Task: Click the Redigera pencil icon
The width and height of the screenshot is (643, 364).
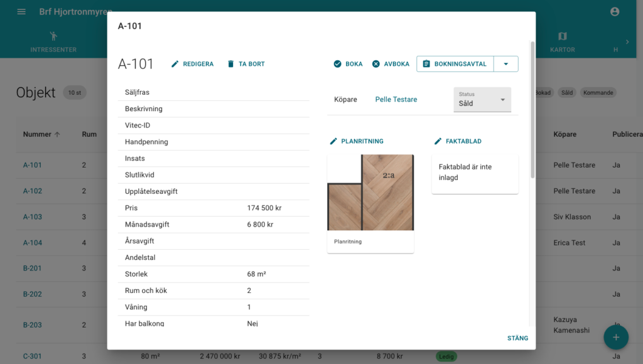Action: (x=175, y=64)
